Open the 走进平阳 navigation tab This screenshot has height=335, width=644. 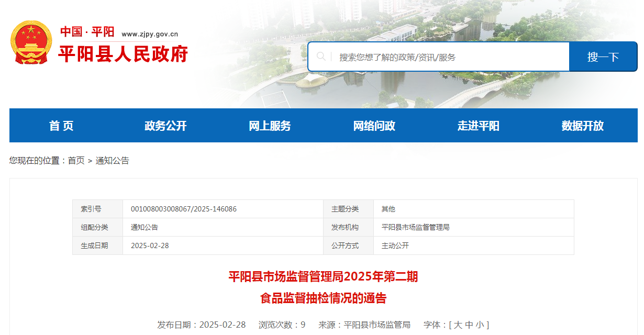click(479, 126)
